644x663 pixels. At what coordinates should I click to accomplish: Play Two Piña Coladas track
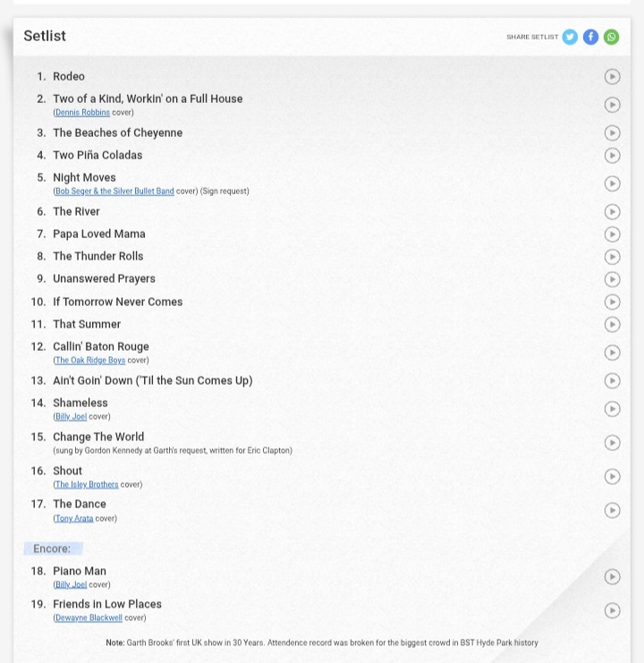point(612,156)
